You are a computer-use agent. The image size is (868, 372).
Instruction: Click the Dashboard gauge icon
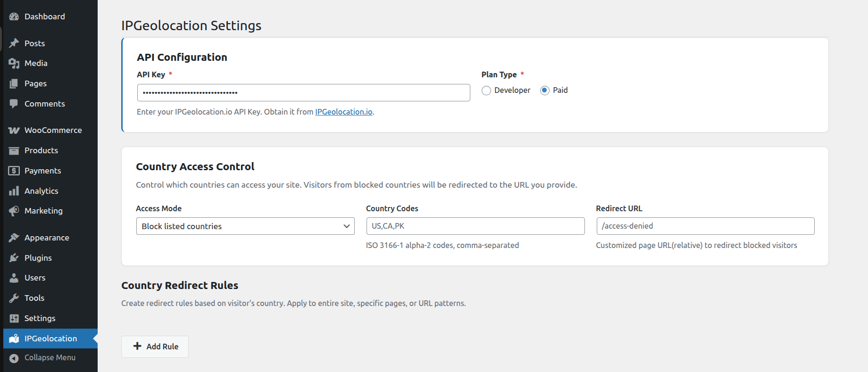tap(14, 17)
